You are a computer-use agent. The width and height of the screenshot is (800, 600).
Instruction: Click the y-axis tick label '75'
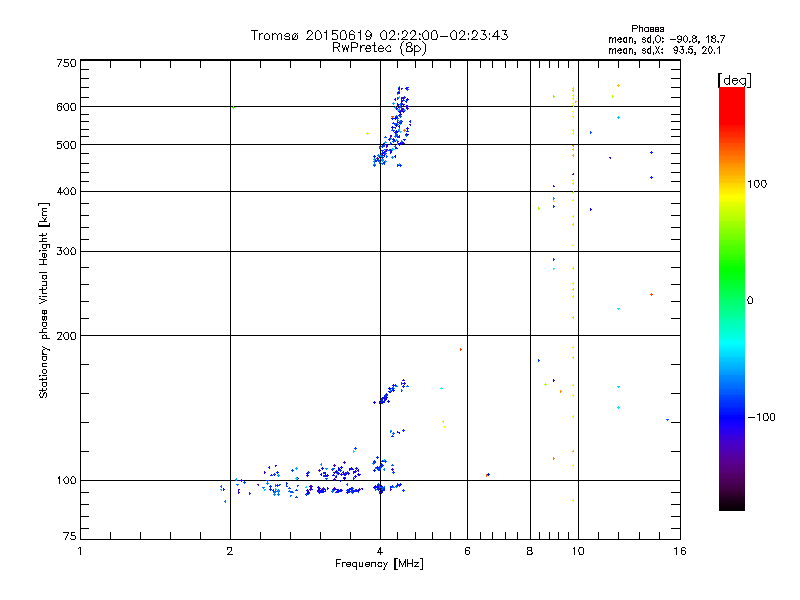tap(70, 536)
